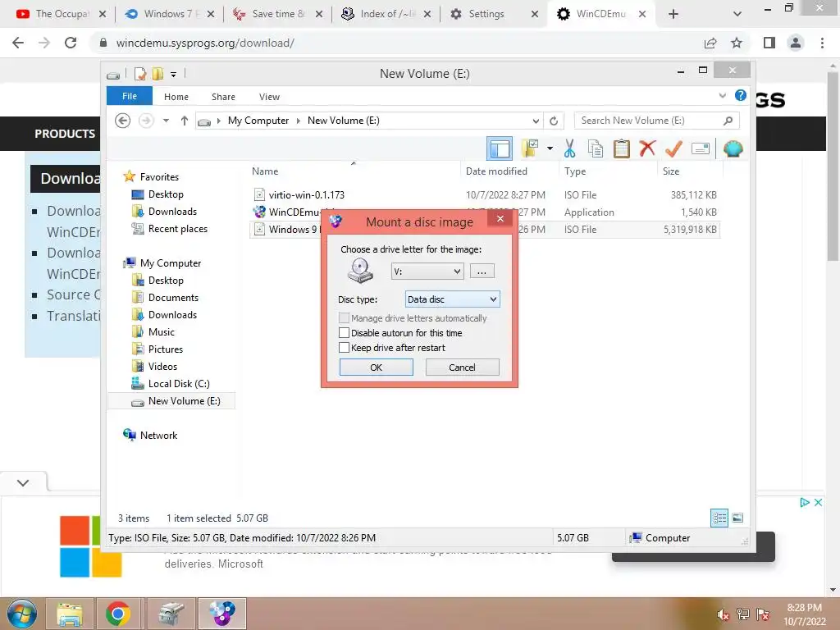Screen dimensions: 840x630
Task: Open Explorer help question mark
Action: tap(741, 96)
